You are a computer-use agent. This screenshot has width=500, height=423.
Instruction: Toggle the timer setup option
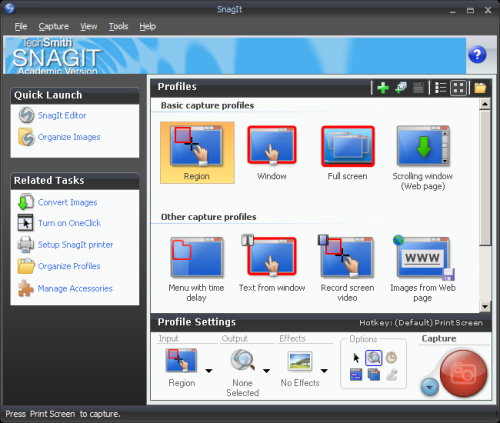391,358
